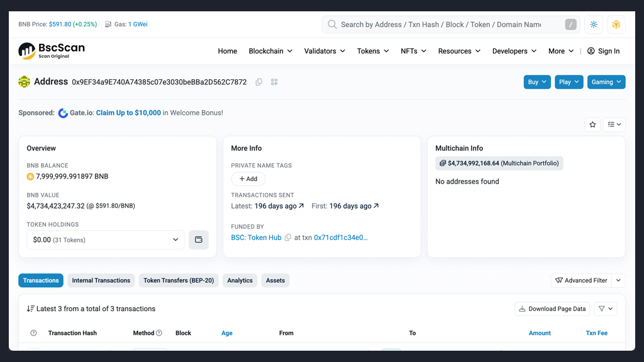The width and height of the screenshot is (644, 362).
Task: Click the slash shortcut key badge
Action: pyautogui.click(x=570, y=25)
